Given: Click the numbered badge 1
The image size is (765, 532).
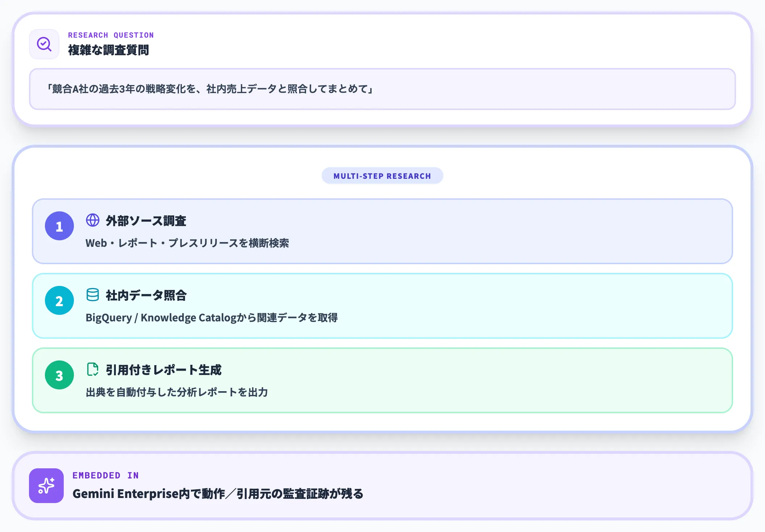Looking at the screenshot, I should click(x=59, y=226).
